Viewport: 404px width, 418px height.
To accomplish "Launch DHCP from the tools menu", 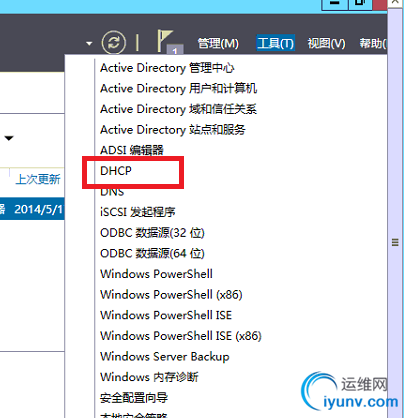I will pyautogui.click(x=116, y=171).
